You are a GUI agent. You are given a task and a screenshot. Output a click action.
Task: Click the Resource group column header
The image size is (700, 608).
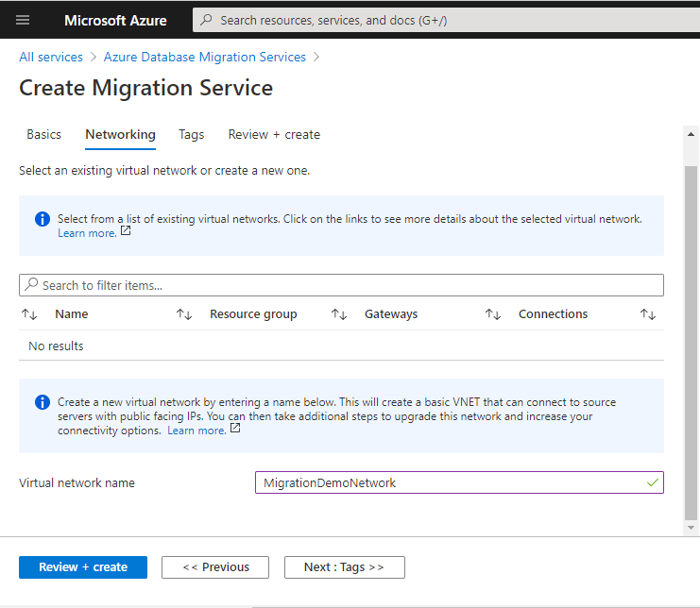pos(253,314)
